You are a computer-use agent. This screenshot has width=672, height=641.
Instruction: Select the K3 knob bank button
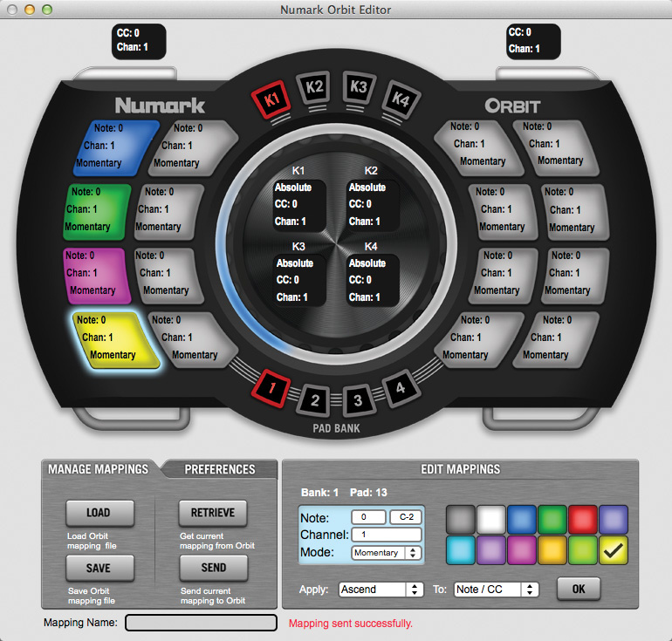(359, 87)
